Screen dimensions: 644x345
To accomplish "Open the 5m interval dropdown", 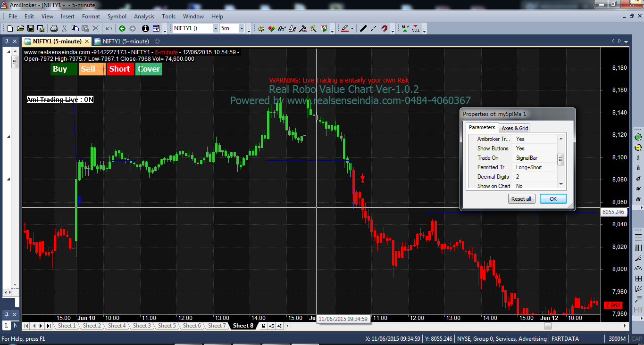I will point(242,28).
